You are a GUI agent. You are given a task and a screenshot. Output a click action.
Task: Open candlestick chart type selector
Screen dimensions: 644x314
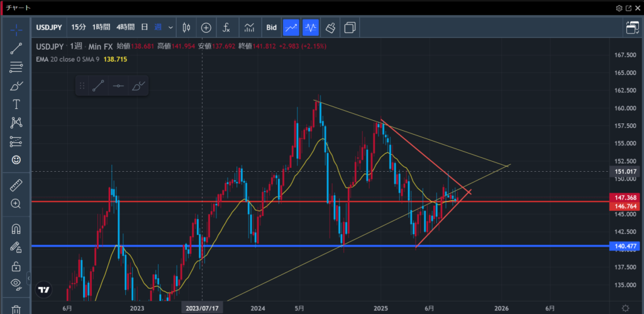pyautogui.click(x=186, y=28)
